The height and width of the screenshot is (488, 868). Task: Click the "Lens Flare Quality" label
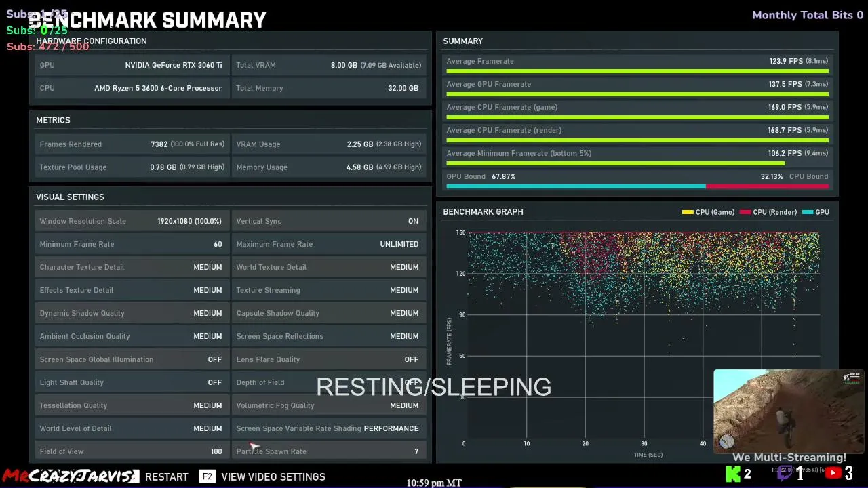pos(268,359)
